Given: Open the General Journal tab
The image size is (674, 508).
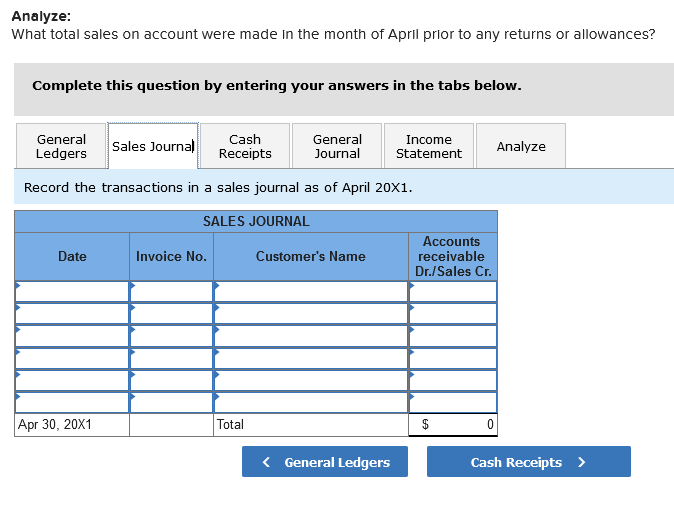Looking at the screenshot, I should [337, 146].
